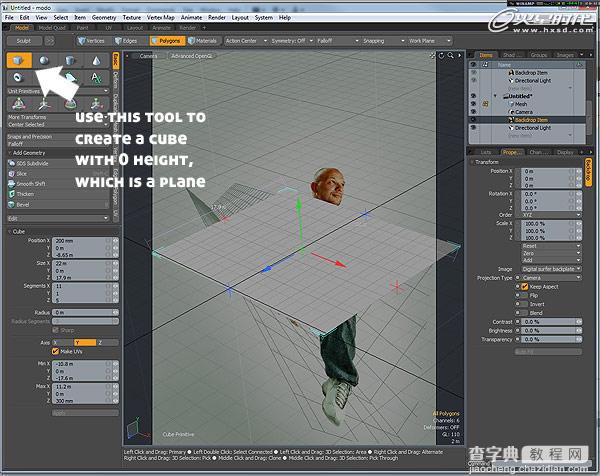Click the Snaps and Precision button
Viewport: 600px width, 476px height.
(58, 137)
